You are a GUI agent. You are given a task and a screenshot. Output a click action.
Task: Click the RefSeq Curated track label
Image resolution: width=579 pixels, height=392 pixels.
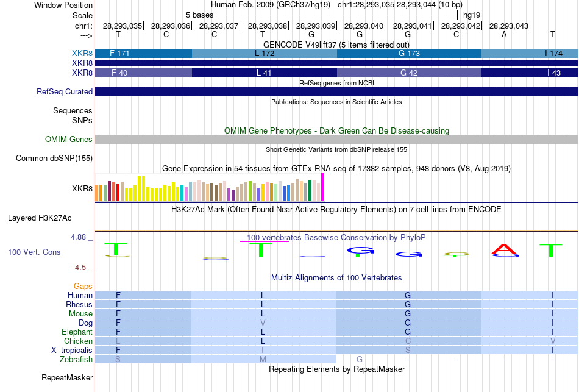point(64,91)
